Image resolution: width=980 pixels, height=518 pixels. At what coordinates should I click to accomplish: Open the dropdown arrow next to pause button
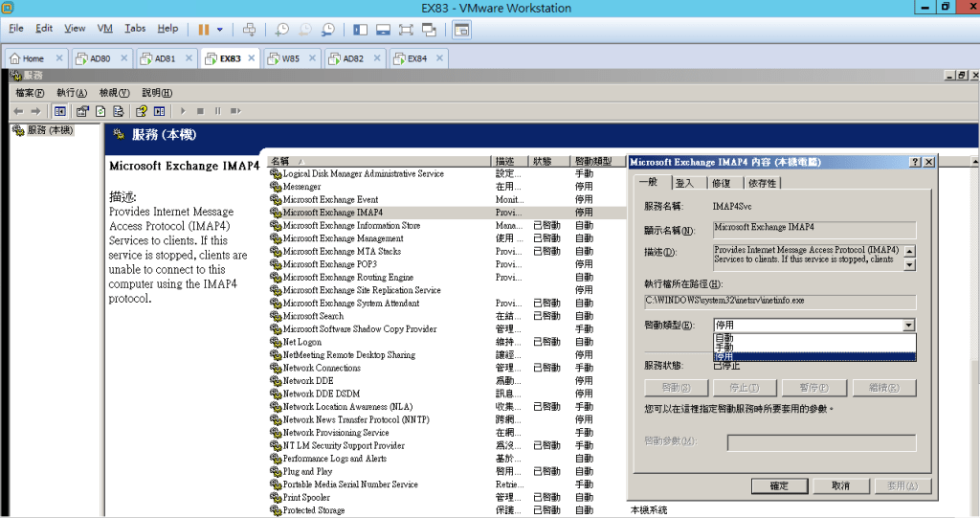[x=220, y=30]
